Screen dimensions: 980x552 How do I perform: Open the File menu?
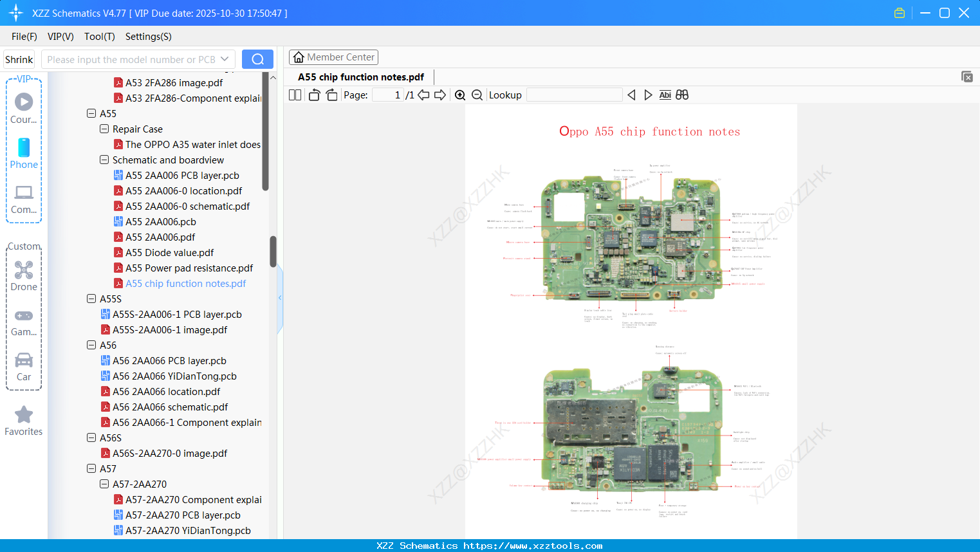point(24,37)
